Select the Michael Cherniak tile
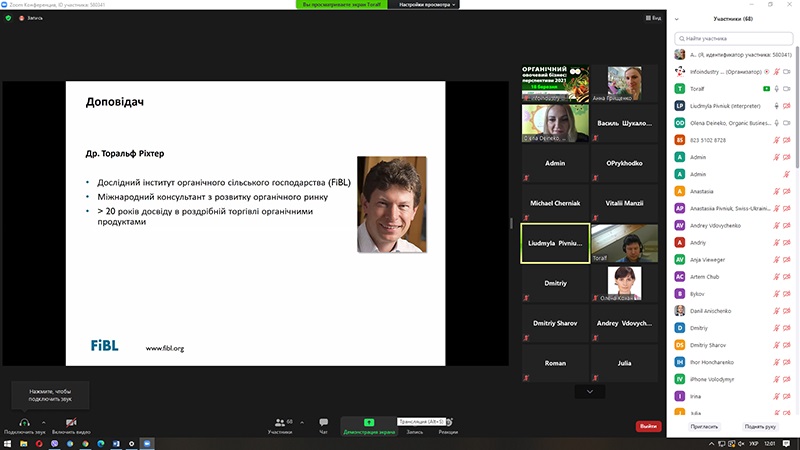This screenshot has height=450, width=800. pos(555,203)
